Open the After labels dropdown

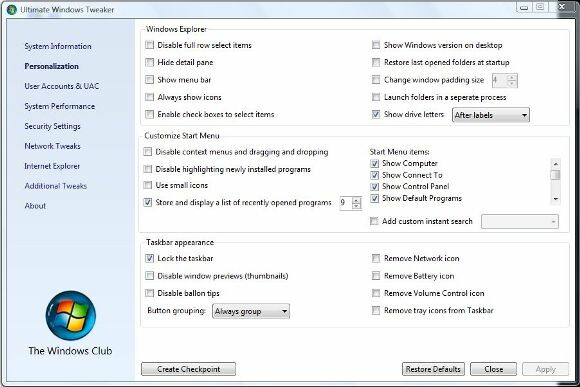coord(491,115)
